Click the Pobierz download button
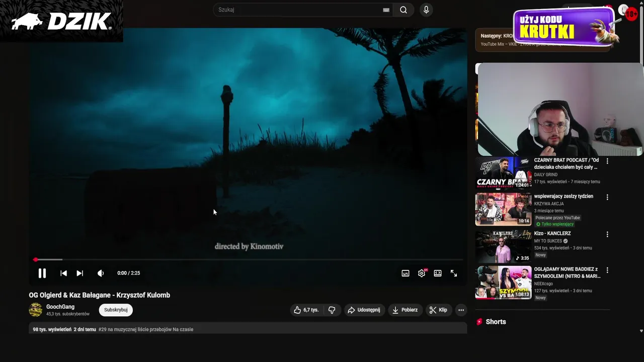 point(405,310)
